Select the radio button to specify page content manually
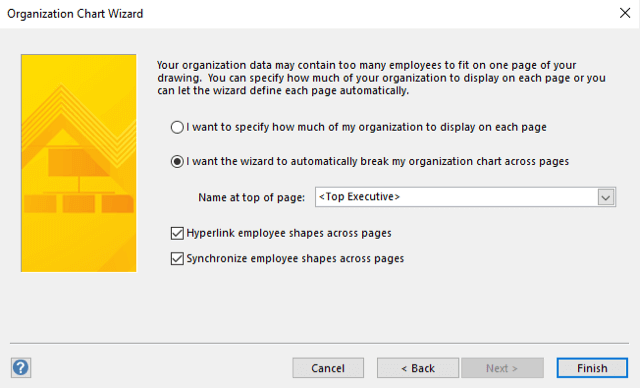640x388 pixels. [177, 127]
